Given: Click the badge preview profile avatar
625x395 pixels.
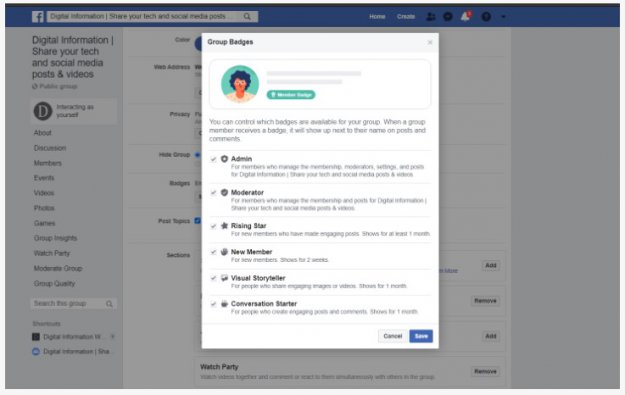Looking at the screenshot, I should click(x=240, y=84).
